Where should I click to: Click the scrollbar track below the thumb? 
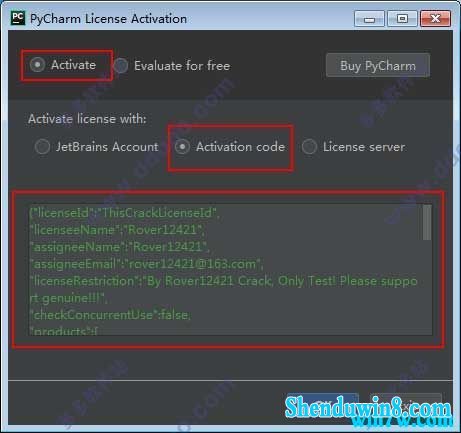(x=427, y=287)
